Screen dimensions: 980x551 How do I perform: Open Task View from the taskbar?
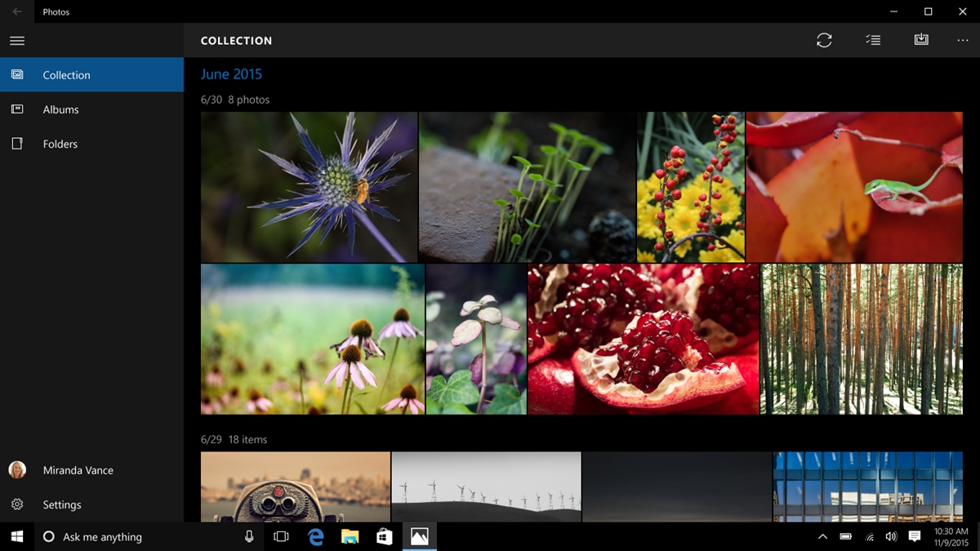(x=282, y=536)
